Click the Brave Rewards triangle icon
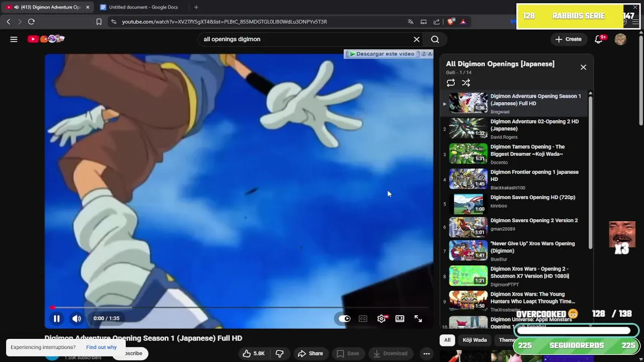This screenshot has width=644, height=362. point(463,22)
